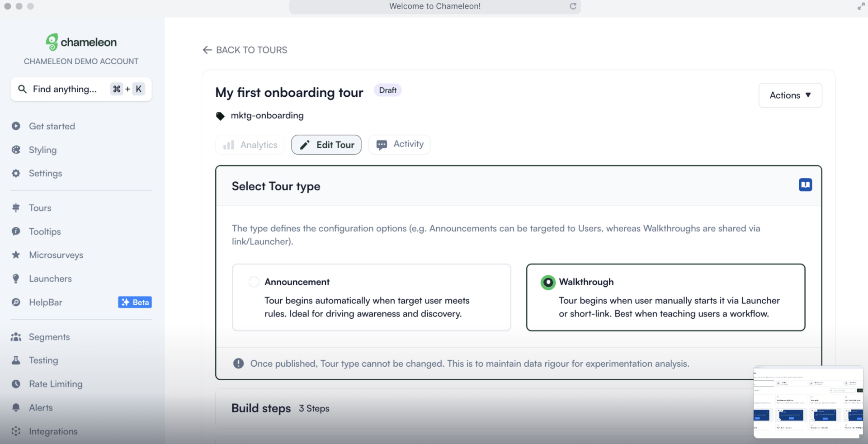Click the Find anything search field
This screenshot has height=444, width=868.
click(x=65, y=89)
